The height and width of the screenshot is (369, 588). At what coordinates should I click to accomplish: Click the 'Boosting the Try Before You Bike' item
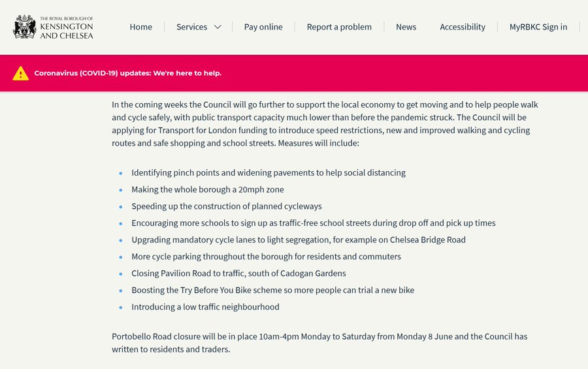pos(272,290)
